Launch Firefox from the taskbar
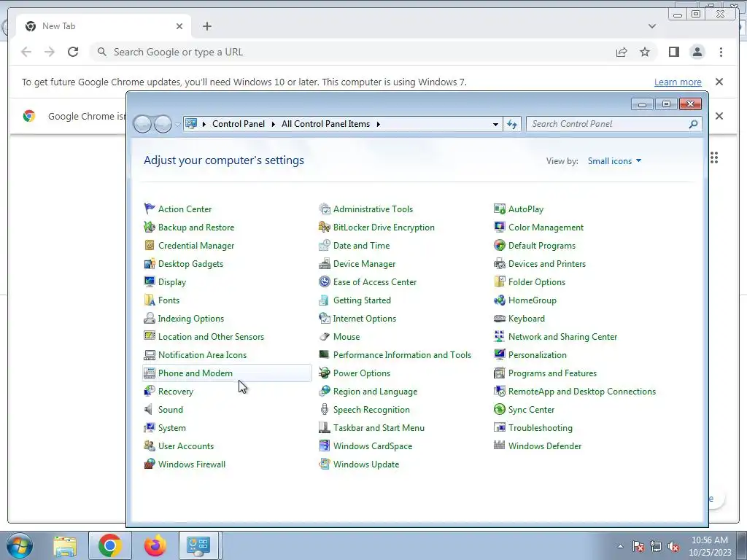 [155, 545]
